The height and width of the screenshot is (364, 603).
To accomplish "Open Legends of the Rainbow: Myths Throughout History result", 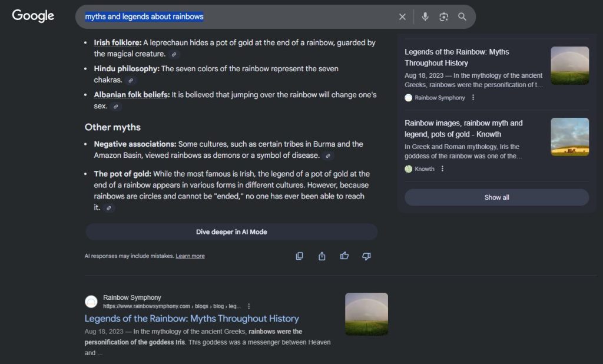I will (191, 319).
